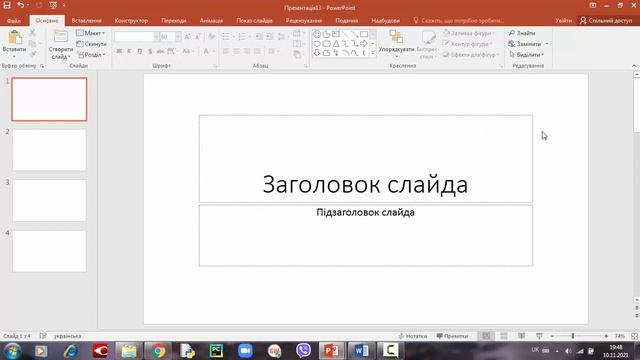Viewport: 640px width, 360px height.
Task: Switch to Конструктор tab
Action: tap(131, 20)
